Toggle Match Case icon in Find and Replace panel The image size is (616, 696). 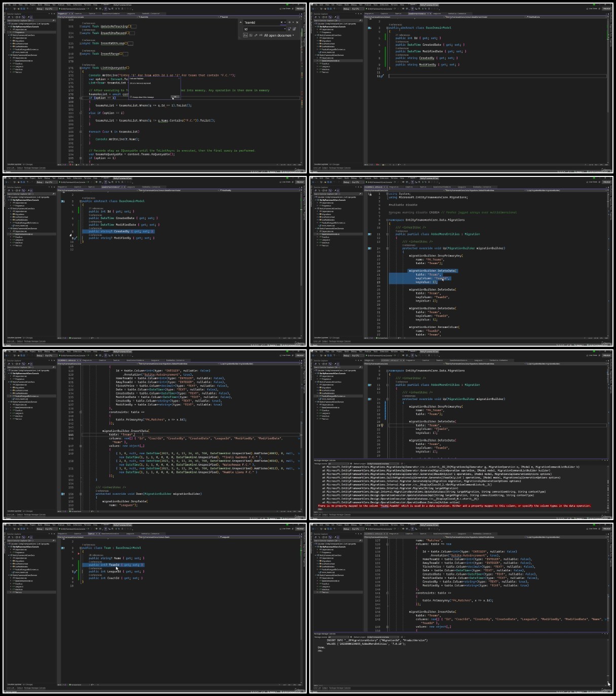coord(245,35)
